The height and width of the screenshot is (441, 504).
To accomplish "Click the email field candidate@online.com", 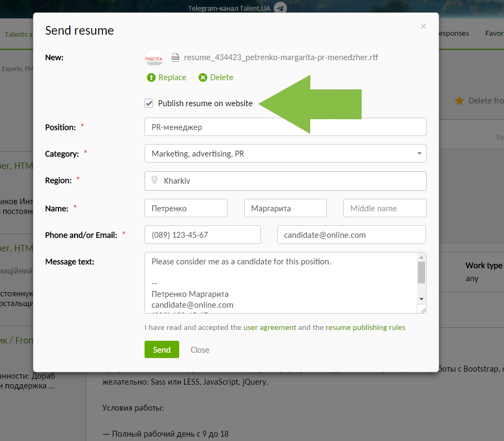I will 352,235.
